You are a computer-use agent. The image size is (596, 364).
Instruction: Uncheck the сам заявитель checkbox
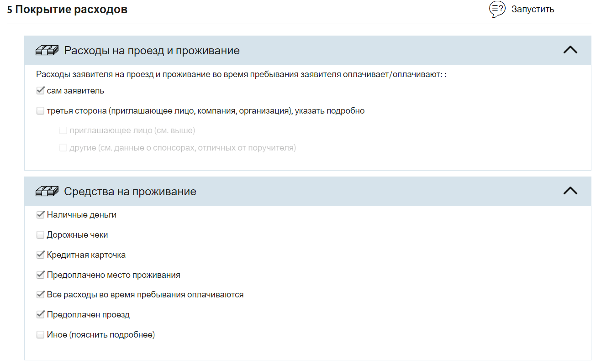[x=40, y=91]
